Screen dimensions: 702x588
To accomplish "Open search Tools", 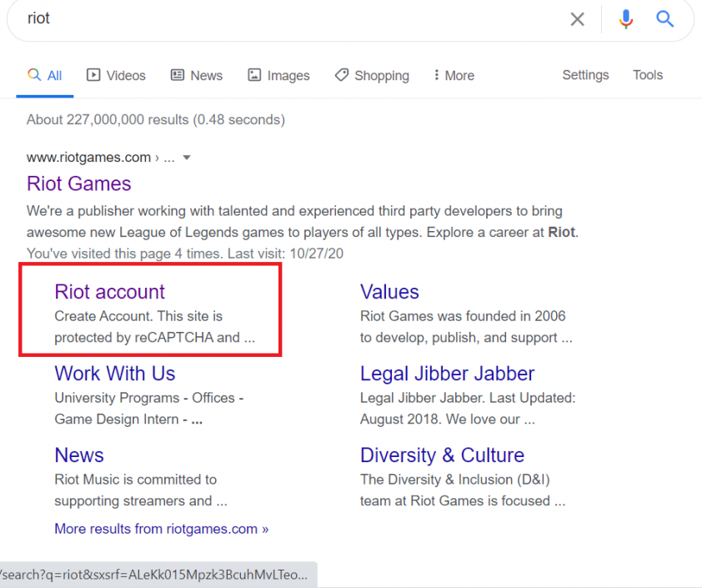I will [647, 75].
